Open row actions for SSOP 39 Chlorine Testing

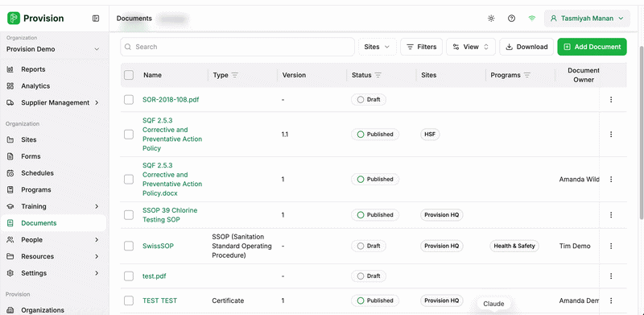[611, 214]
